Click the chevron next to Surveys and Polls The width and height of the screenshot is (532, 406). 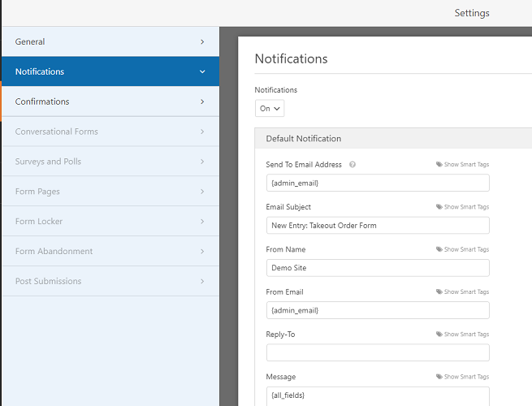(x=202, y=162)
